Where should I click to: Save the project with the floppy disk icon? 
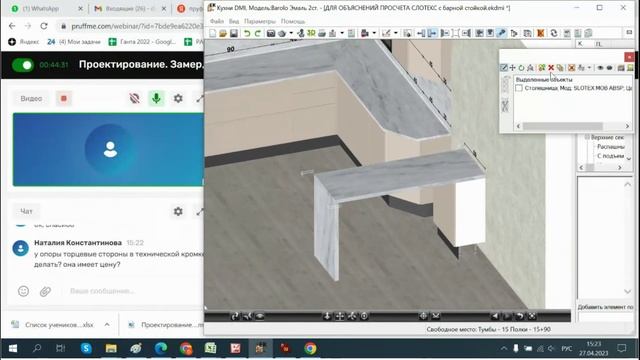click(x=233, y=33)
